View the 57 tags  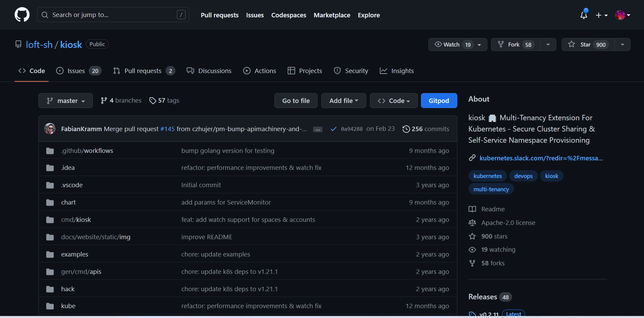(164, 101)
